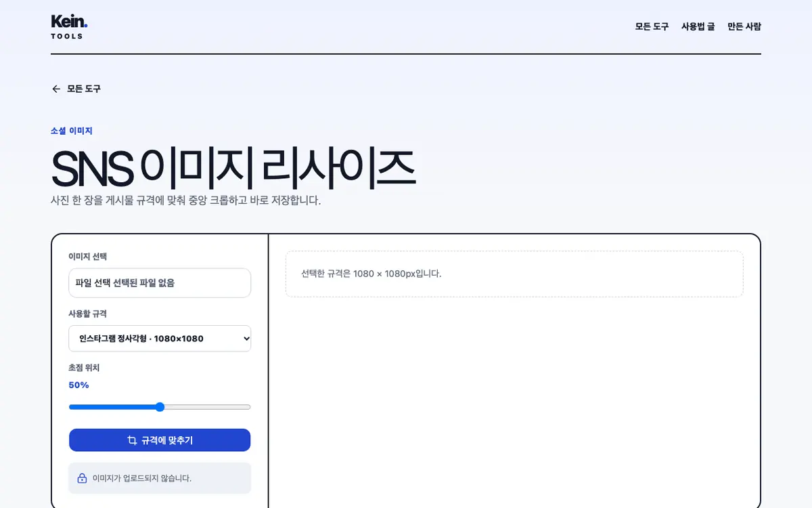This screenshot has width=812, height=508.
Task: Click the 이미지 선택 label
Action: tap(88, 257)
